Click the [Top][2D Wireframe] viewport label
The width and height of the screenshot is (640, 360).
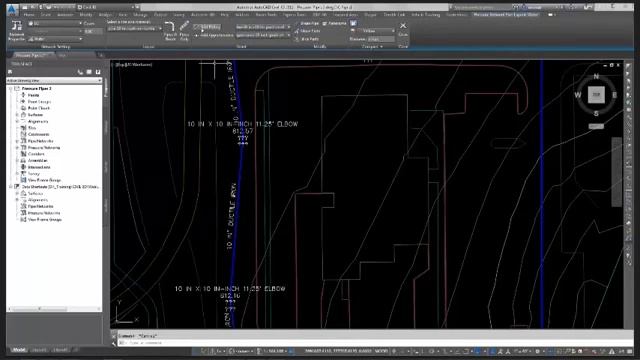pos(133,64)
